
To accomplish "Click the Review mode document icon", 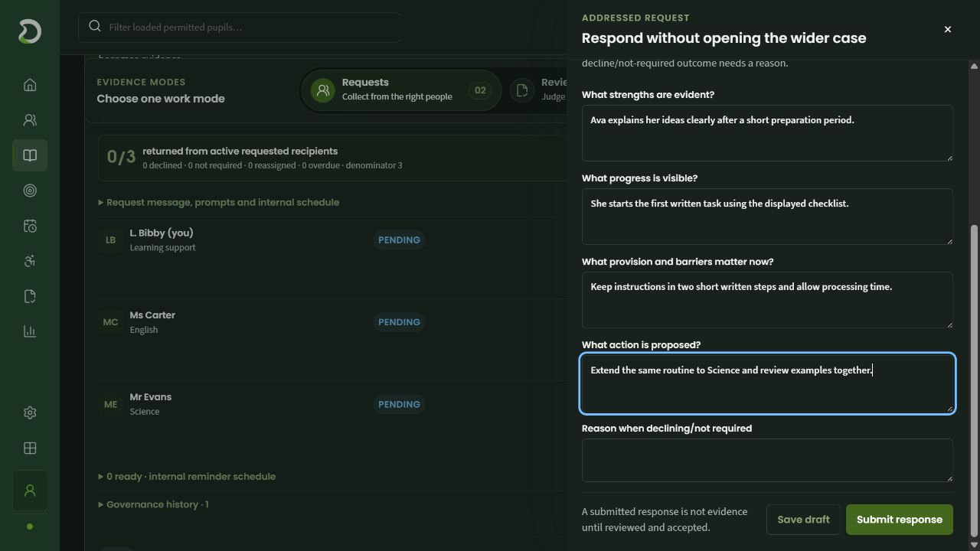I will point(522,90).
